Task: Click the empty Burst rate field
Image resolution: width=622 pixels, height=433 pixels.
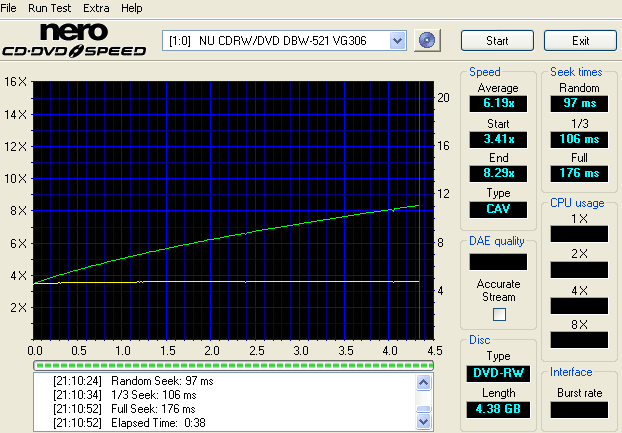Action: click(x=579, y=410)
